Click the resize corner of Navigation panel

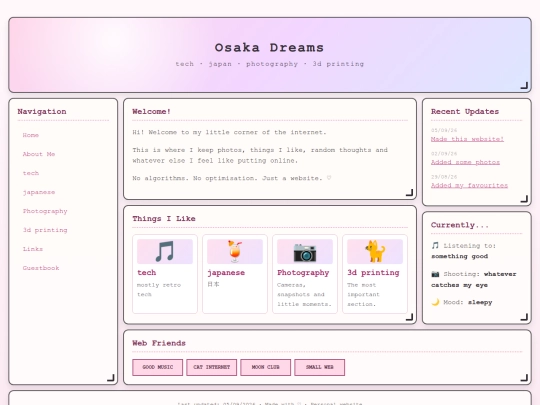111,378
